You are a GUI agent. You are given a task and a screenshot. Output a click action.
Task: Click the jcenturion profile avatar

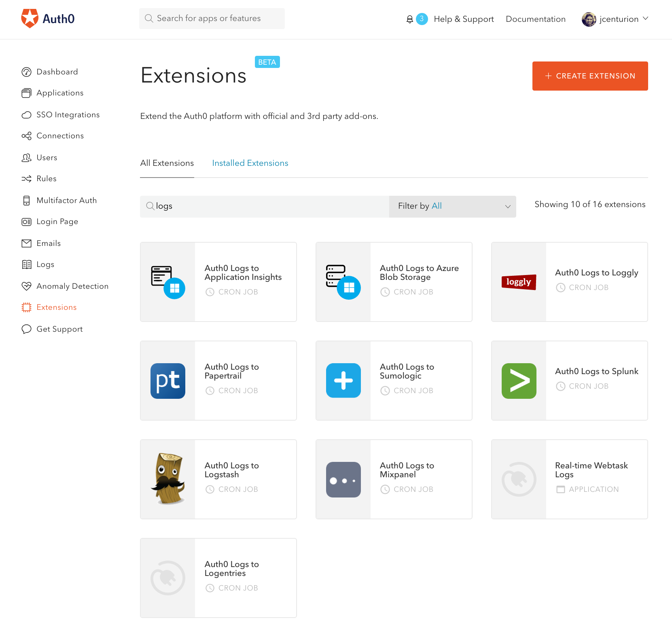589,19
